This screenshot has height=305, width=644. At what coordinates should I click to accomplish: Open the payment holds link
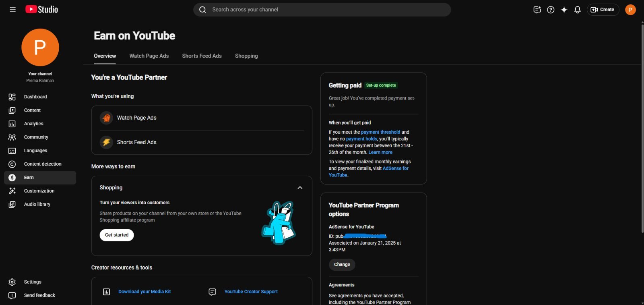point(361,139)
